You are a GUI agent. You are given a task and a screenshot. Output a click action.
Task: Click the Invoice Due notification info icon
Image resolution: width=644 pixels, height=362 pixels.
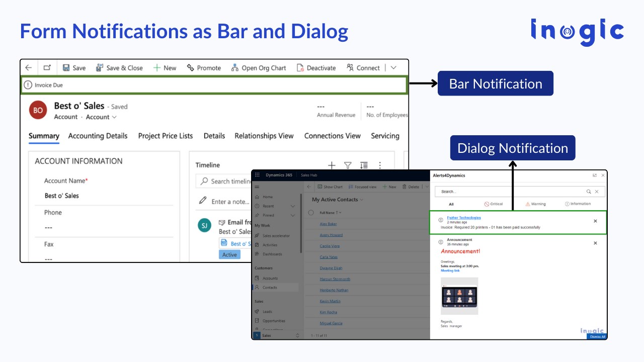(28, 85)
